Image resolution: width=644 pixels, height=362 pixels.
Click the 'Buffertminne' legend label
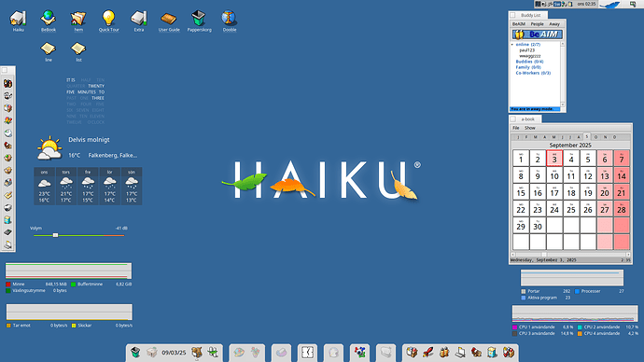(90, 284)
